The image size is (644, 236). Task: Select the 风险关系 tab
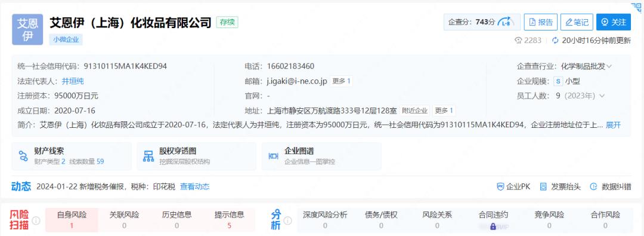click(438, 220)
